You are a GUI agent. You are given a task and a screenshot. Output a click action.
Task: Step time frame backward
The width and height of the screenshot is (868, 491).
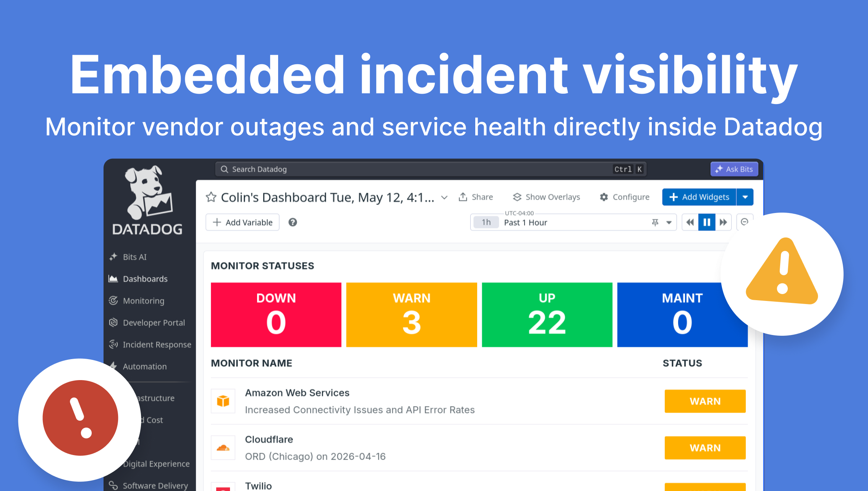[x=690, y=222]
